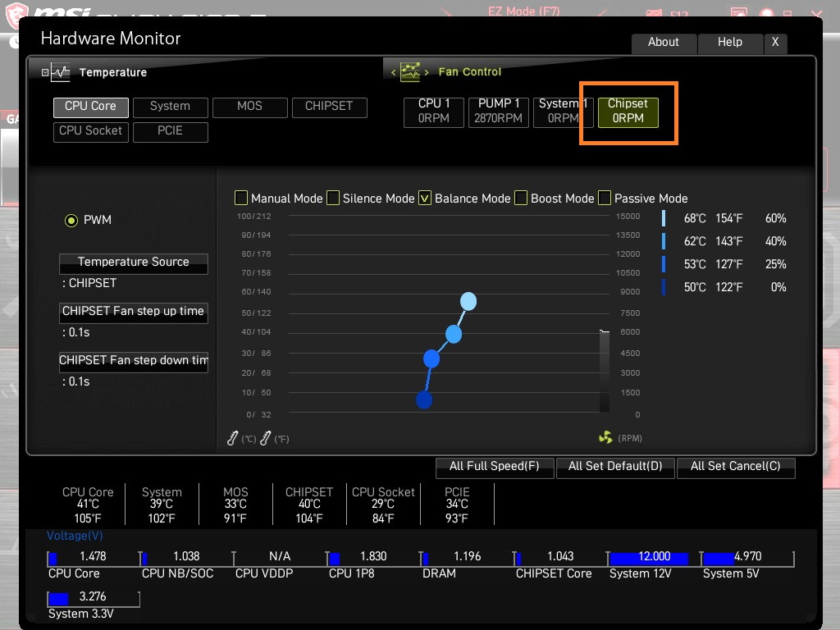840x630 pixels.
Task: Click the MOS 33°C temperature reading
Action: (235, 505)
